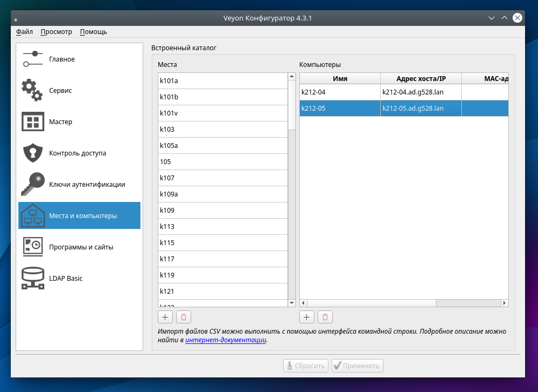
Task: Select location k113
Action: (x=223, y=226)
